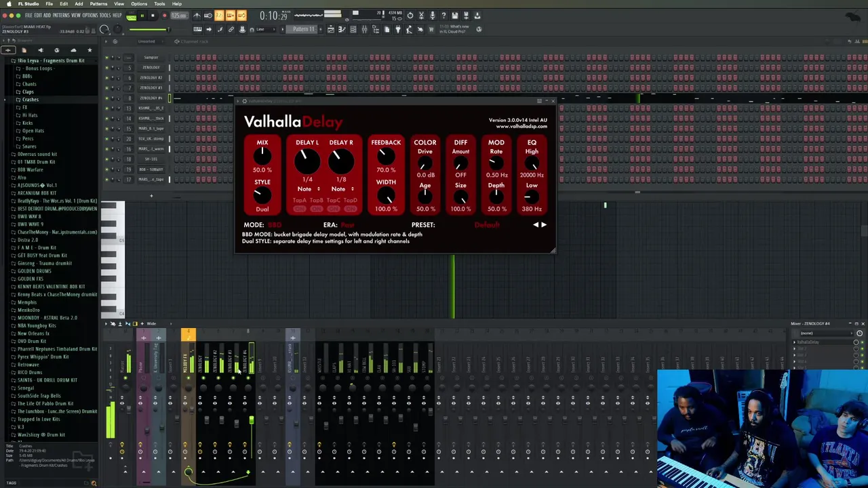Screen dimensions: 868x488
Task: Click the shopping cart icon in toolbar
Action: pyautogui.click(x=431, y=29)
